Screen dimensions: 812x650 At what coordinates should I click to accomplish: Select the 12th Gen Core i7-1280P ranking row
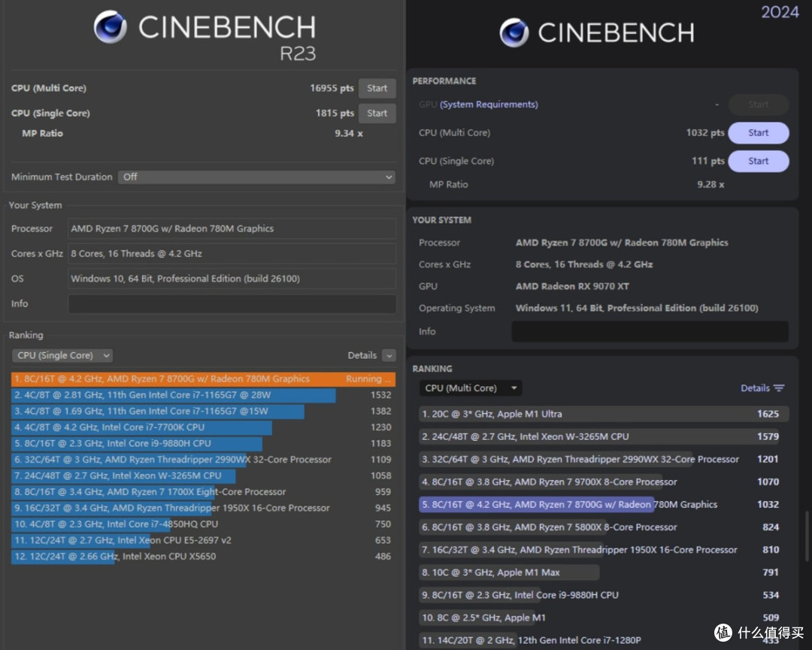click(603, 640)
